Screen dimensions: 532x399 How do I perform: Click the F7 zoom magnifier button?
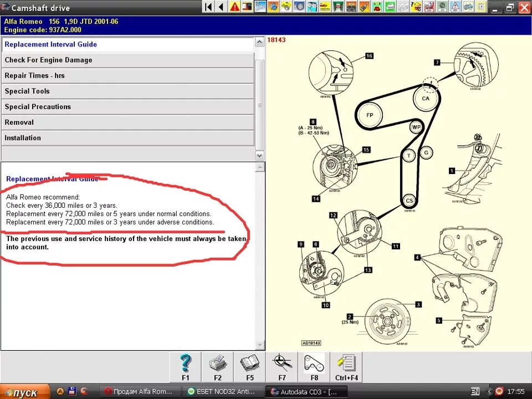tap(282, 367)
